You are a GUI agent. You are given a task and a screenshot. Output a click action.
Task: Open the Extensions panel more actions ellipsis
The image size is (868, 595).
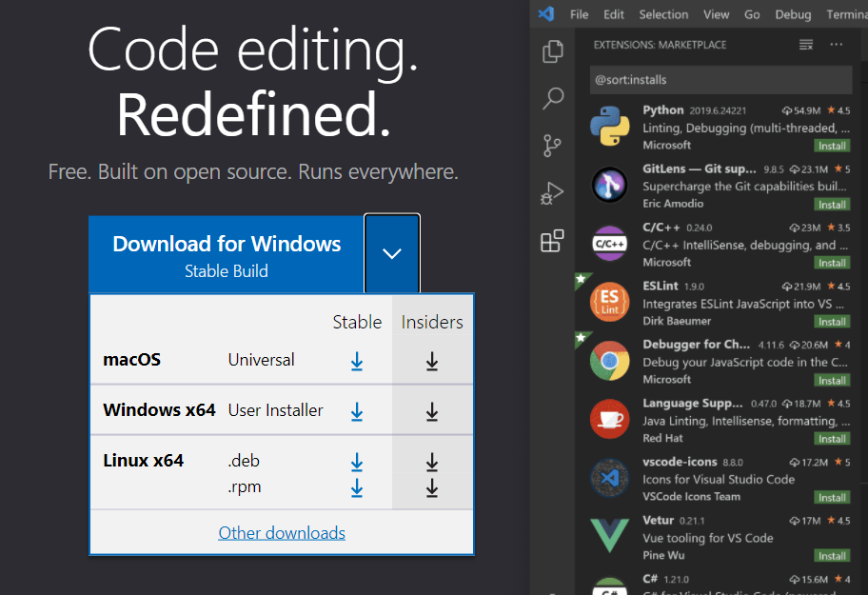pos(837,45)
